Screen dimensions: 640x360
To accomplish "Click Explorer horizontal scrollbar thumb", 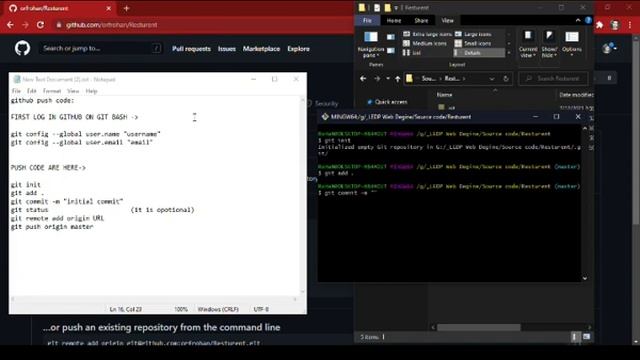I will point(479,327).
